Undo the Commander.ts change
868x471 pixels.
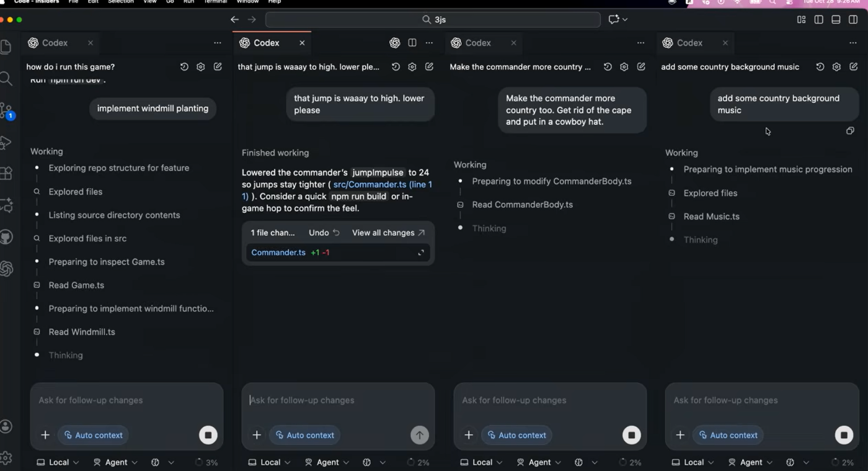(324, 233)
